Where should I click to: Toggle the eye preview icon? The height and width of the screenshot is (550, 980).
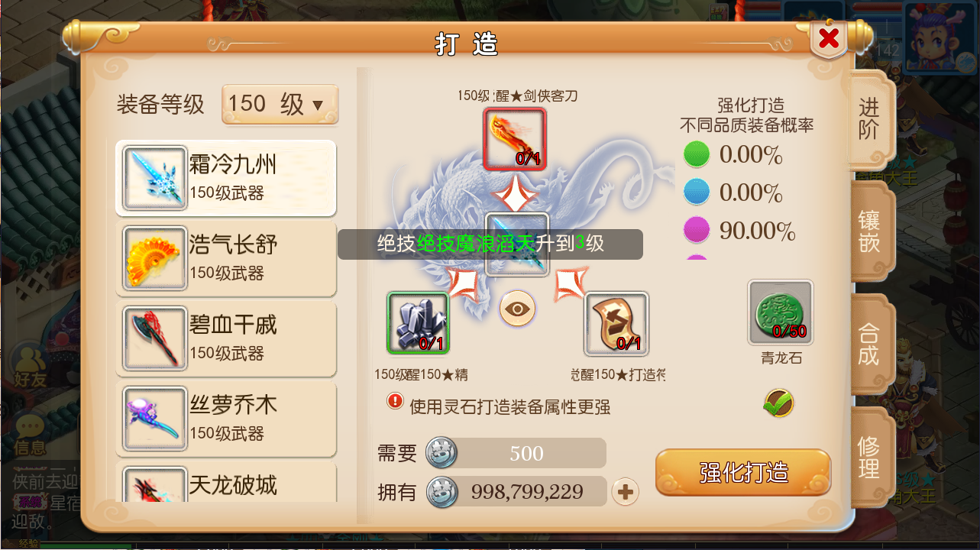[x=517, y=309]
